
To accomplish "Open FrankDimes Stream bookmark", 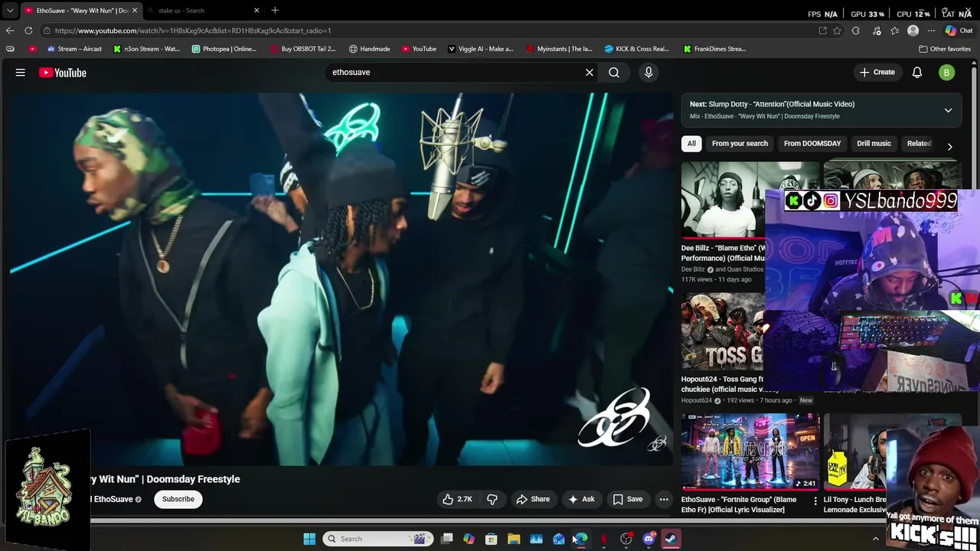I will click(x=715, y=49).
